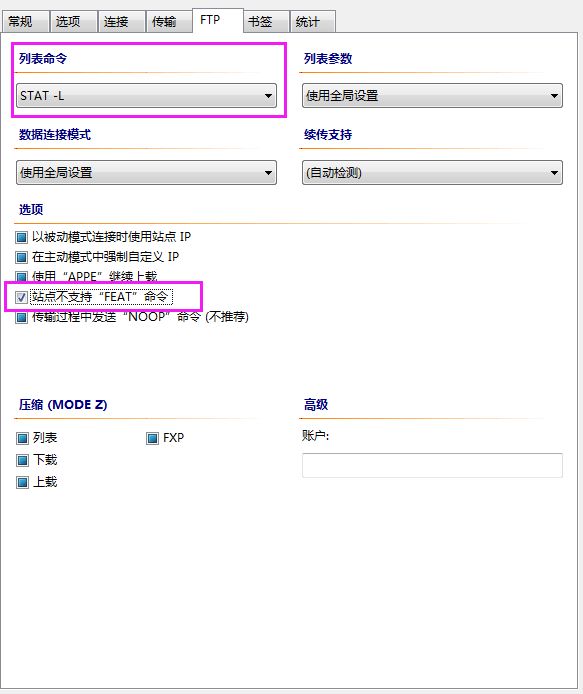
Task: Switch to the 常规 tab
Action: pyautogui.click(x=25, y=22)
